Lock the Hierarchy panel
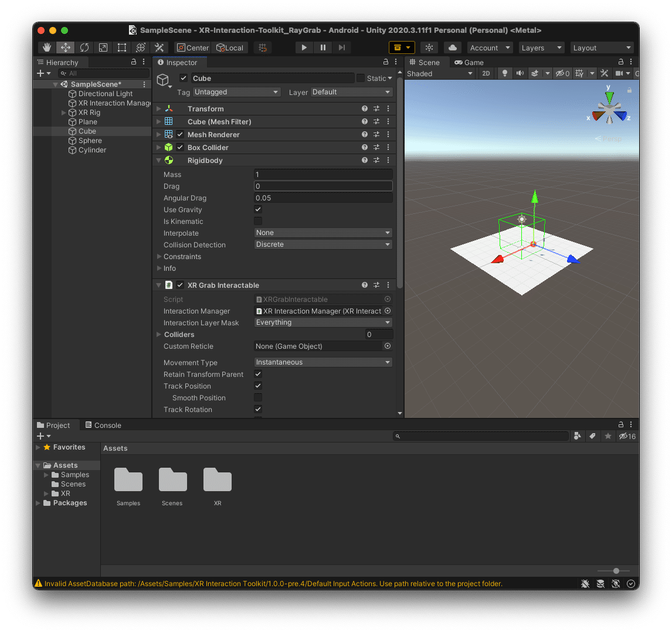Image resolution: width=672 pixels, height=633 pixels. [x=134, y=62]
